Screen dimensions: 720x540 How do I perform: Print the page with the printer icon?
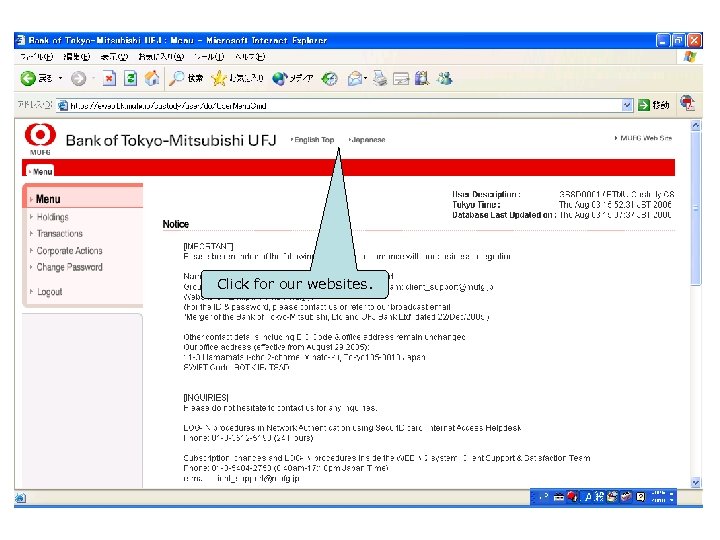pyautogui.click(x=380, y=79)
